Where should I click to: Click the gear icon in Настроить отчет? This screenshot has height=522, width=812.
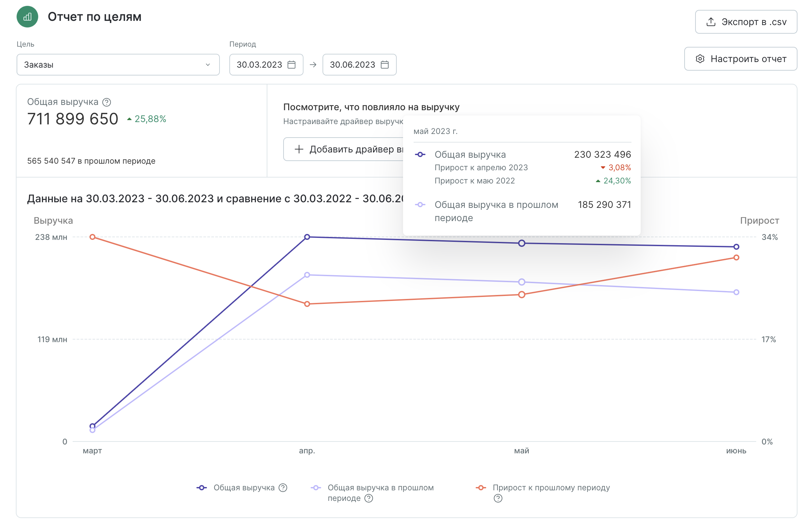(700, 59)
